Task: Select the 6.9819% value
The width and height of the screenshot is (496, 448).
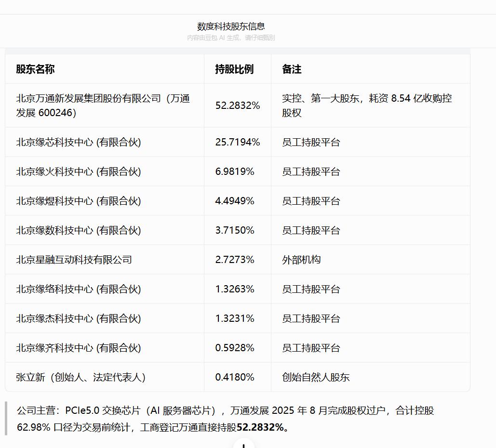Action: coord(235,171)
